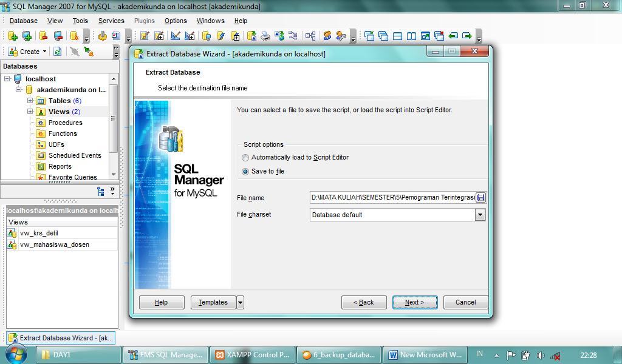The image size is (622, 364).
Task: Click the SQL Monitor database icon
Action: [x=207, y=36]
